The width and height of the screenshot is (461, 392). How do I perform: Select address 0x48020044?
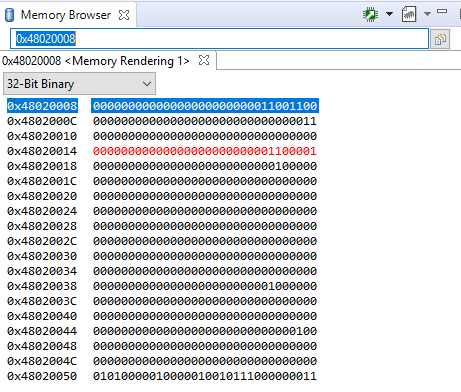click(42, 331)
